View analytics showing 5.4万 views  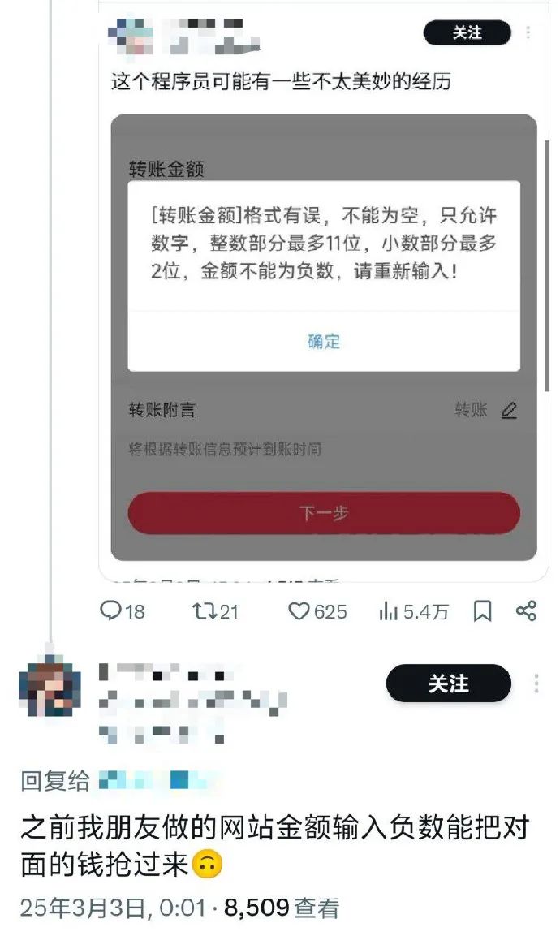(413, 611)
